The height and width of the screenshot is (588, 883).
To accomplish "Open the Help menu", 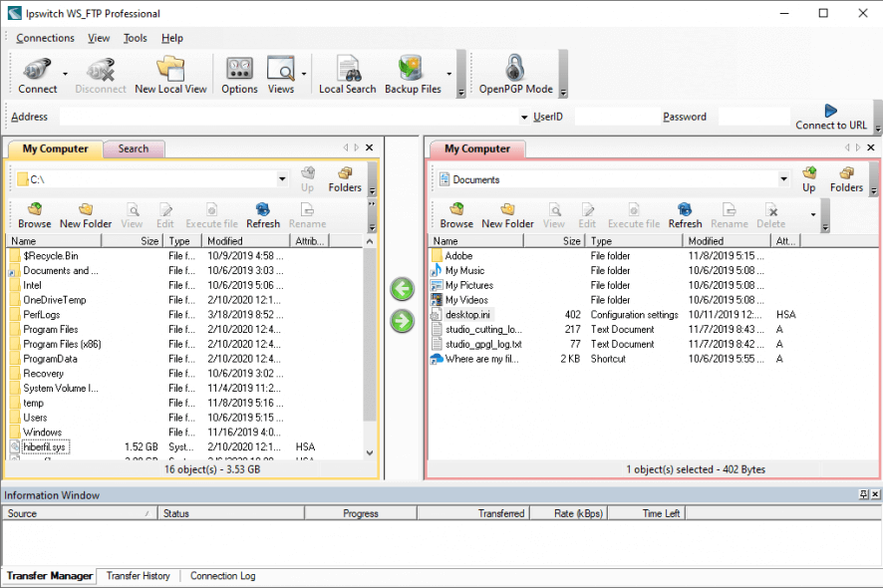I will coord(172,38).
